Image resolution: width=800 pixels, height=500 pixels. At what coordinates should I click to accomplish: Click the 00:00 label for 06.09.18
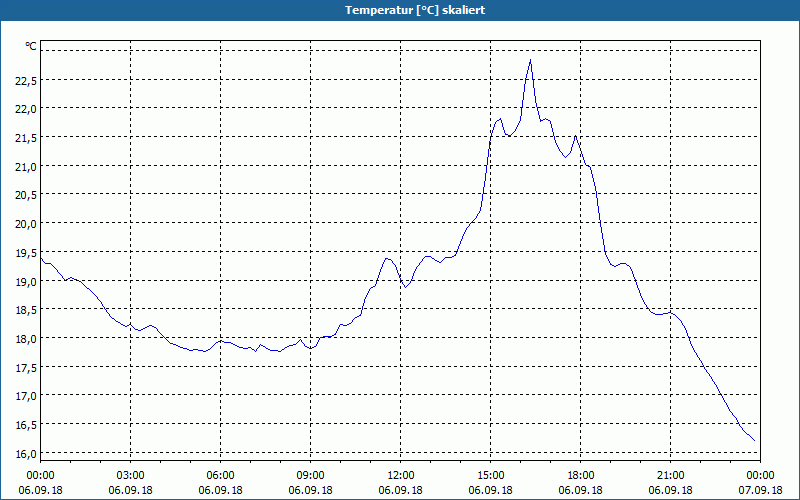(x=40, y=476)
